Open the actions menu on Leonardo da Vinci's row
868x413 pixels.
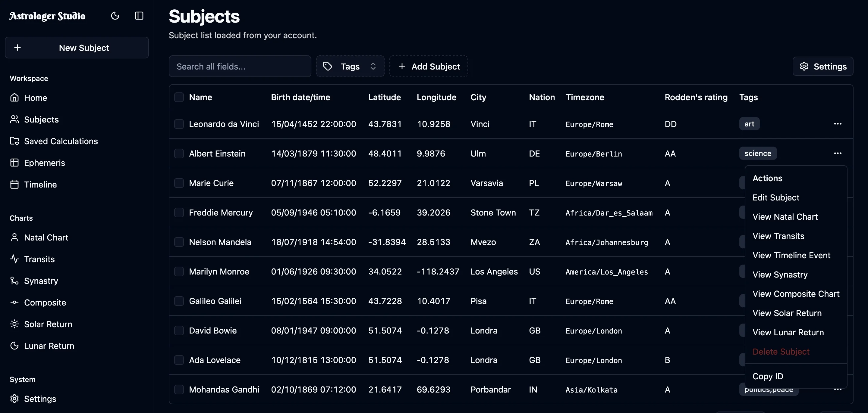pyautogui.click(x=838, y=123)
